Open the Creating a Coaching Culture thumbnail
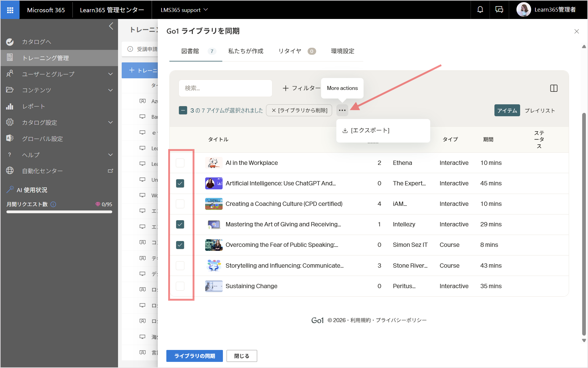Screen dimensions: 588x368 point(214,204)
